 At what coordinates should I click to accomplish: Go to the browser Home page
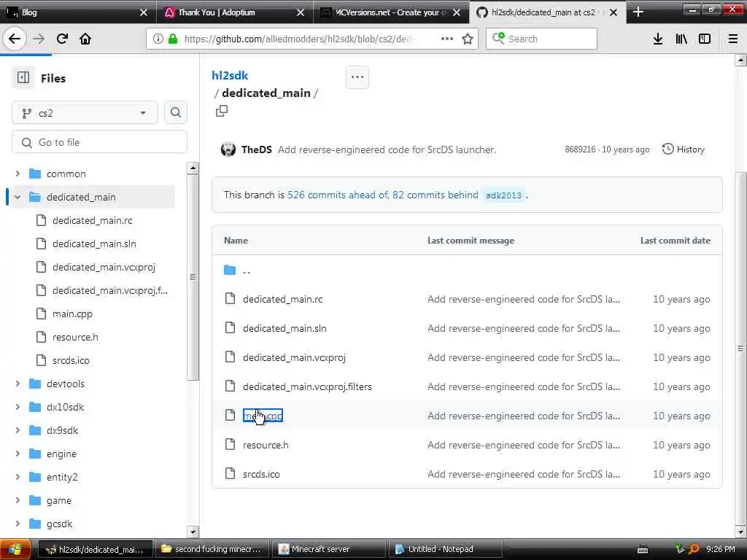(85, 39)
